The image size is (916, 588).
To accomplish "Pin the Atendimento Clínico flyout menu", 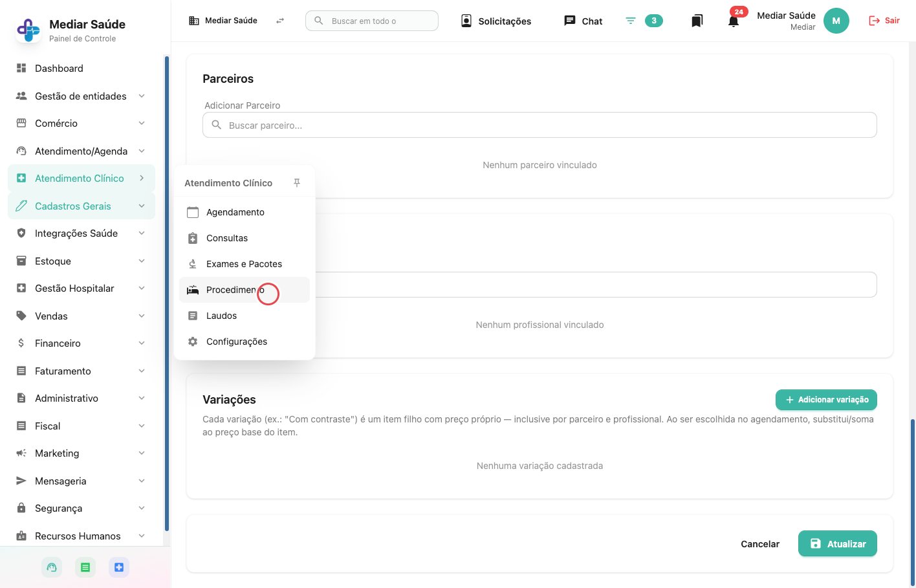I will tap(297, 183).
